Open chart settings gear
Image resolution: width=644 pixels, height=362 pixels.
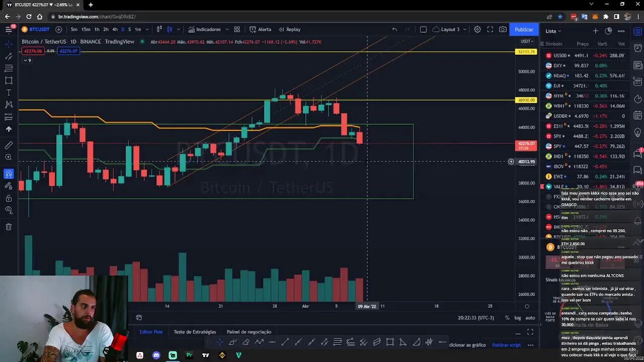(477, 29)
